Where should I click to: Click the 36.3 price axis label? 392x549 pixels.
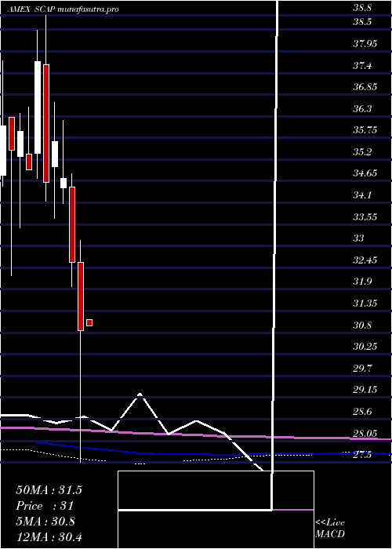point(362,108)
